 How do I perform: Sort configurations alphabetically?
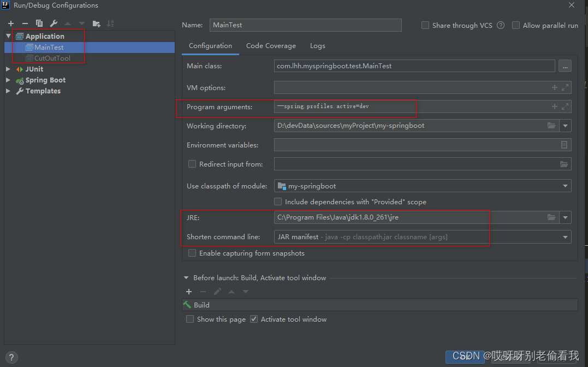click(x=110, y=23)
